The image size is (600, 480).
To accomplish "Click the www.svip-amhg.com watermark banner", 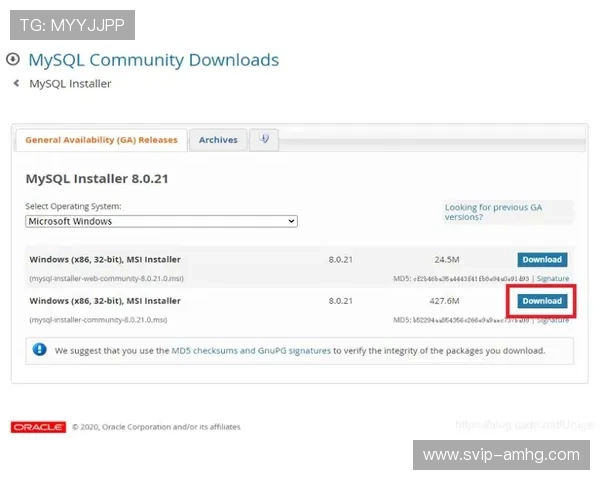I will coord(501,455).
